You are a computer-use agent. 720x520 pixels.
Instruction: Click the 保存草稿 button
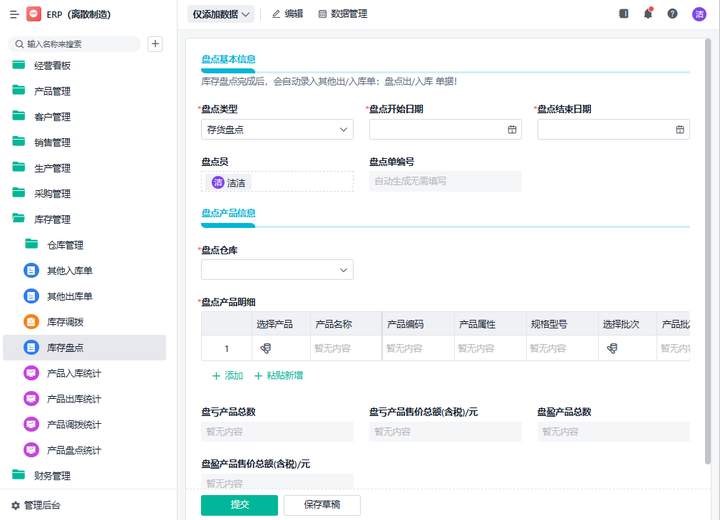point(322,505)
